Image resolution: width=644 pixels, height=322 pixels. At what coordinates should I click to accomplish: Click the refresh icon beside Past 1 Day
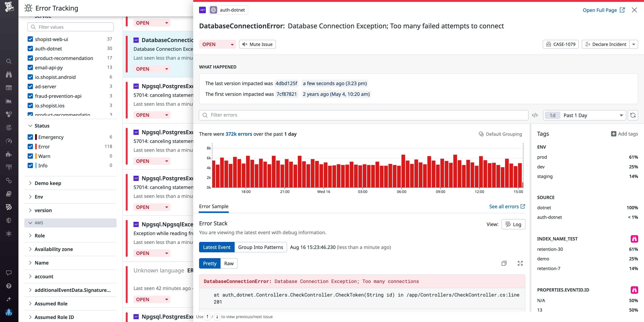click(x=633, y=115)
